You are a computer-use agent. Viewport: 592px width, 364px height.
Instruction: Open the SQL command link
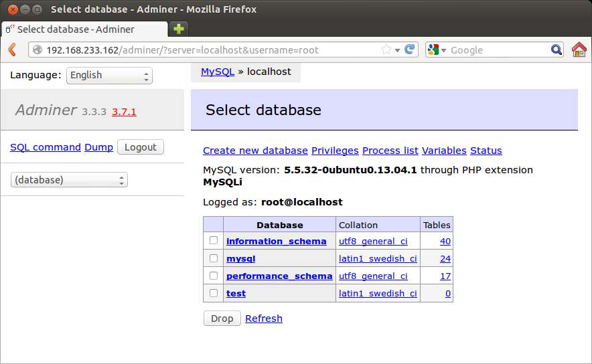[x=46, y=147]
